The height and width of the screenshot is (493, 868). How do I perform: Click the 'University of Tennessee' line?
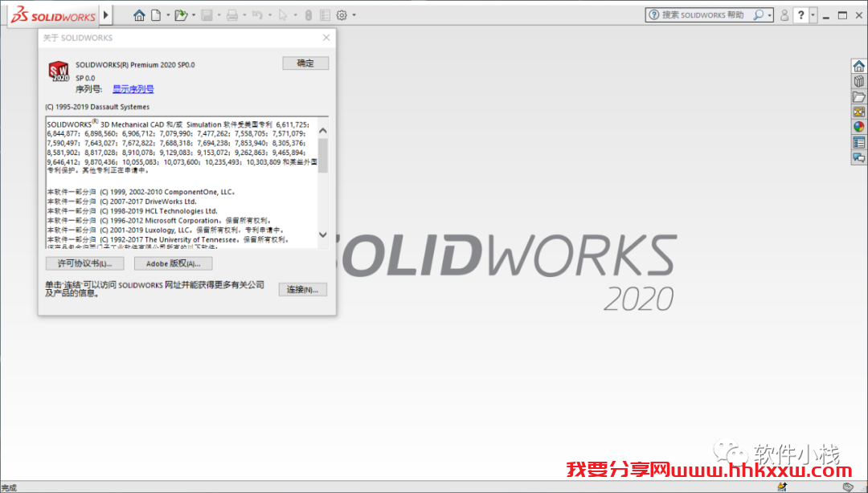(168, 239)
